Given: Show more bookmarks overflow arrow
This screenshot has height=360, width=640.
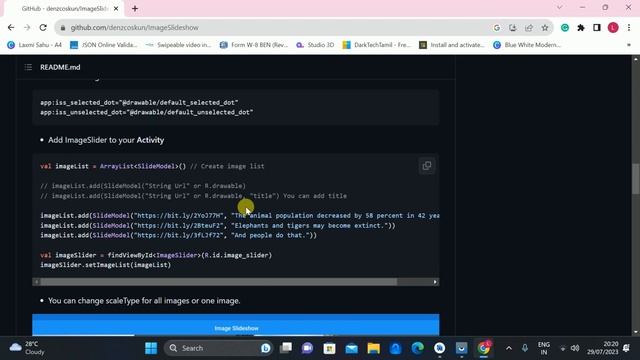Looking at the screenshot, I should tap(629, 45).
